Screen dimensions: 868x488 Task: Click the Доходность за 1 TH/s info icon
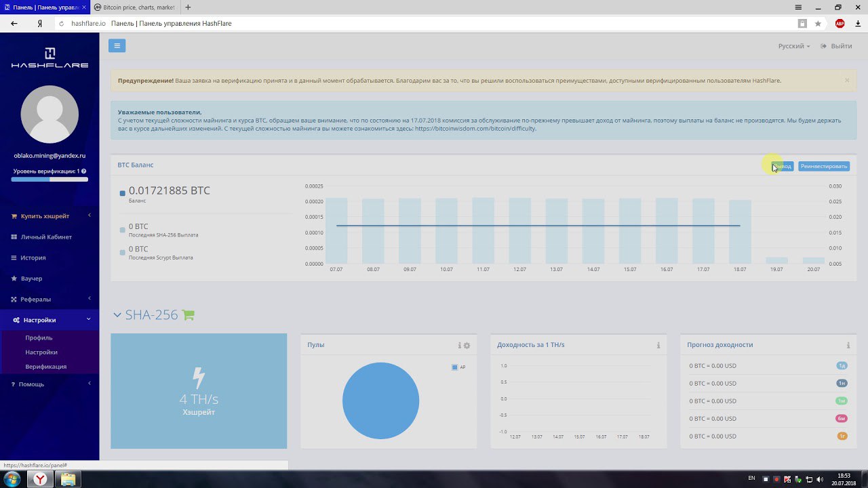(658, 346)
